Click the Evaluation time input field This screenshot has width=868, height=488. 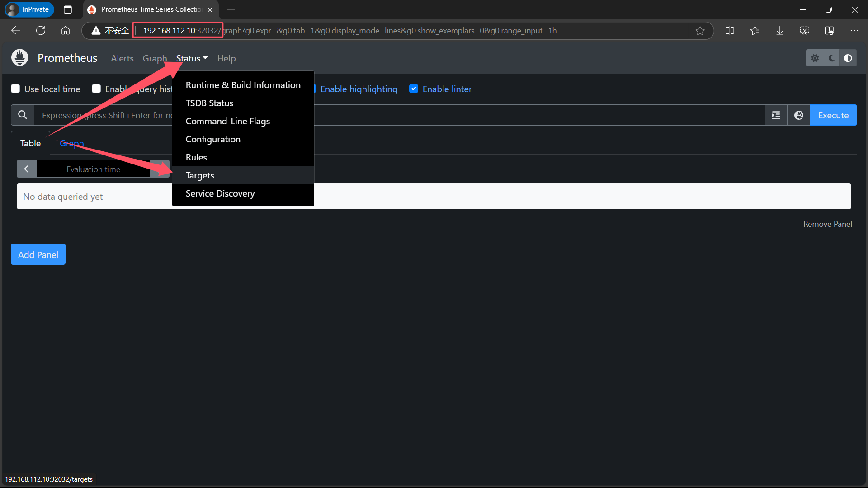point(93,169)
